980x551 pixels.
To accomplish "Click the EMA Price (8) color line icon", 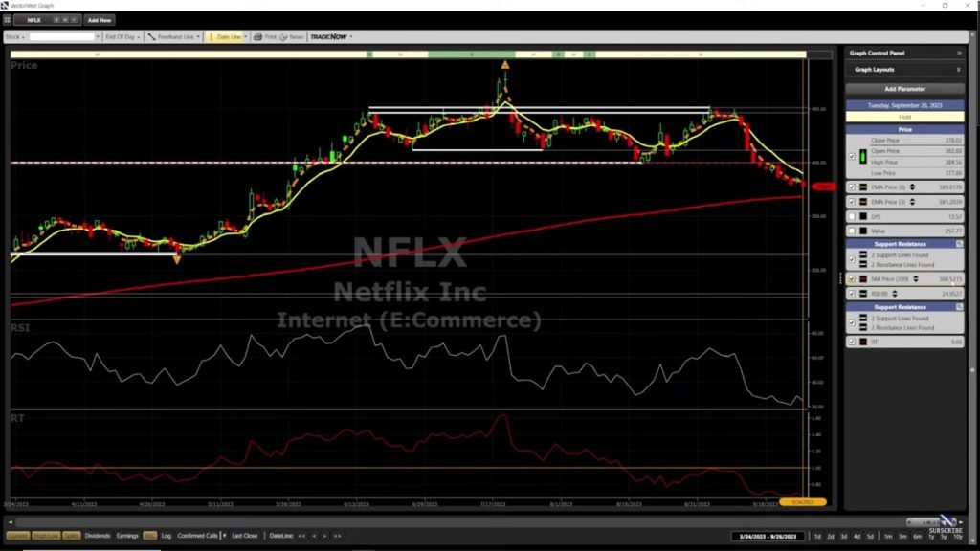I will tap(864, 187).
